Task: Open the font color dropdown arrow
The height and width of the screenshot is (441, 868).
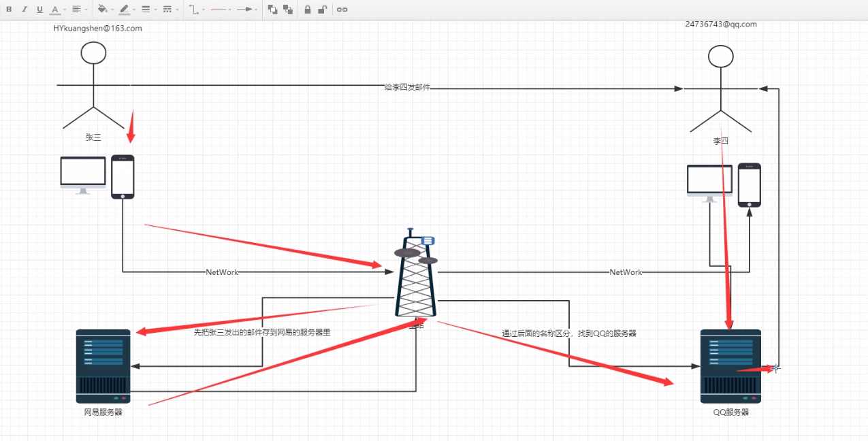Action: click(x=64, y=10)
